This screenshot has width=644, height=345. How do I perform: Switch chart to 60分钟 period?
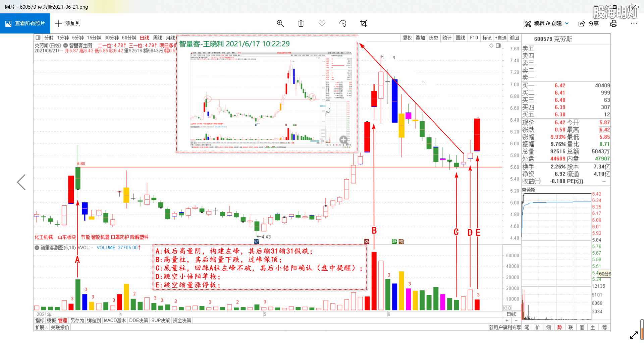coord(129,38)
